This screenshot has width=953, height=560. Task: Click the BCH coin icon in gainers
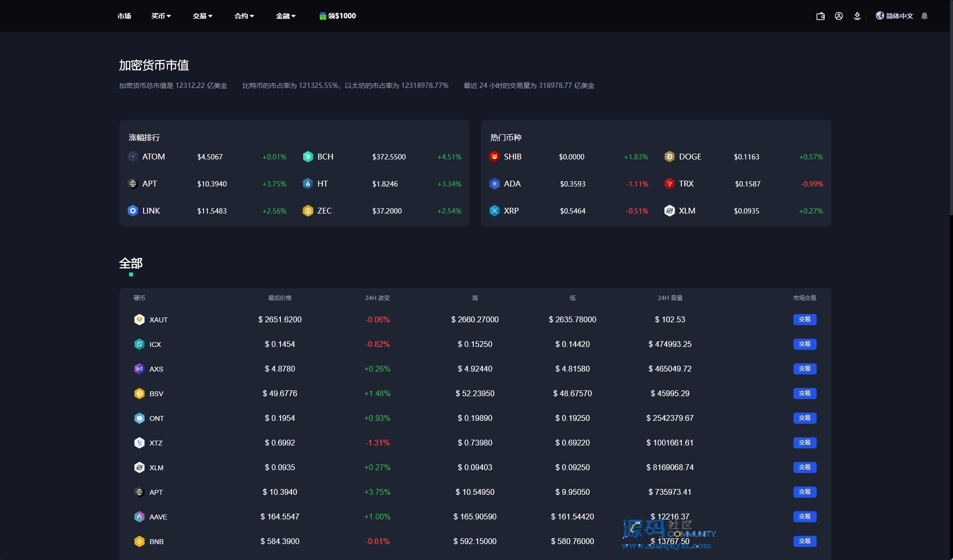coord(308,157)
